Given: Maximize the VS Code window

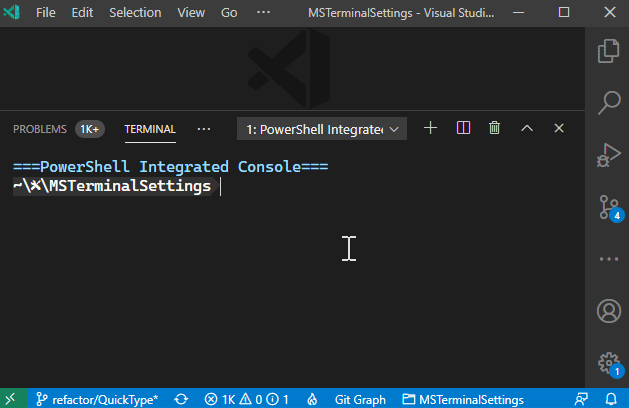Looking at the screenshot, I should tap(564, 12).
